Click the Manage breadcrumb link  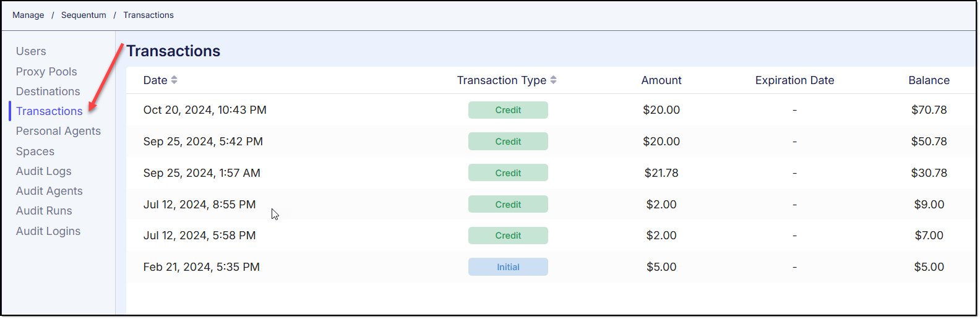[28, 15]
